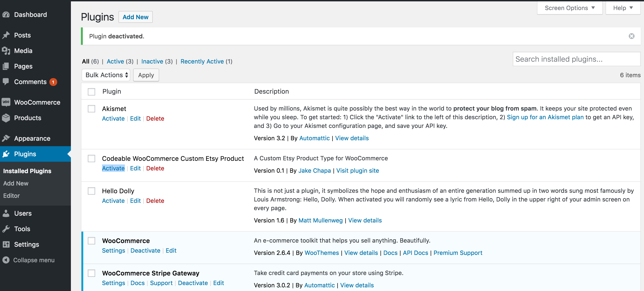644x291 pixels.
Task: Click the Tools wrench icon
Action: (6, 229)
